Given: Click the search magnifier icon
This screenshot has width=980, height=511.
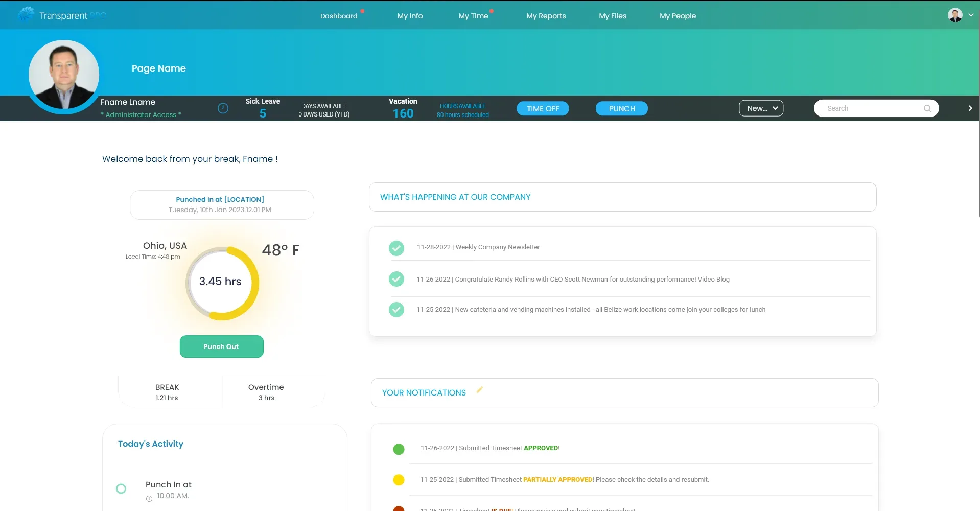Looking at the screenshot, I should (x=927, y=108).
